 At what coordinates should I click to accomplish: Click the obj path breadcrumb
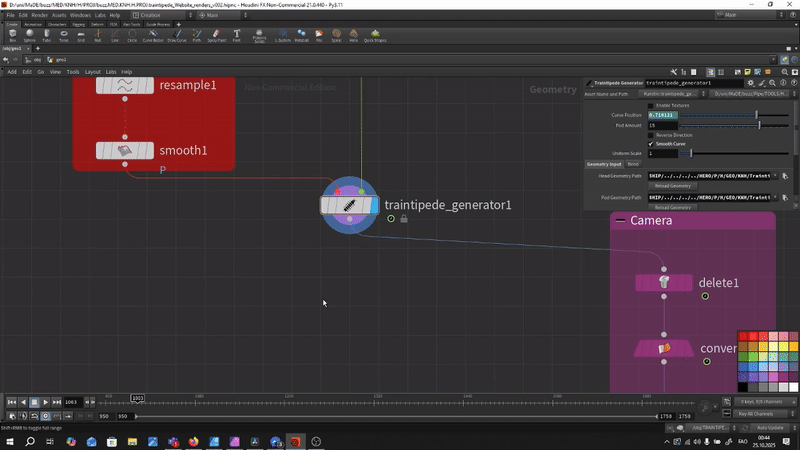[x=34, y=60]
